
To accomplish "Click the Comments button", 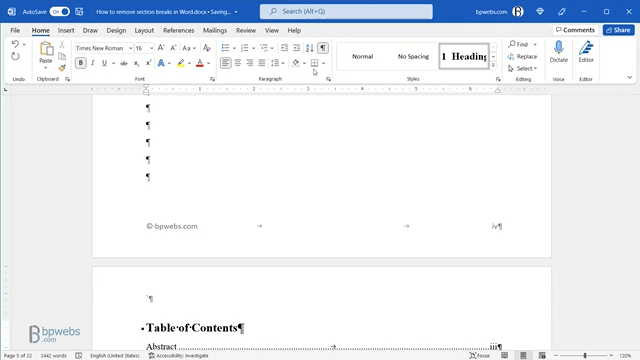I will 575,30.
